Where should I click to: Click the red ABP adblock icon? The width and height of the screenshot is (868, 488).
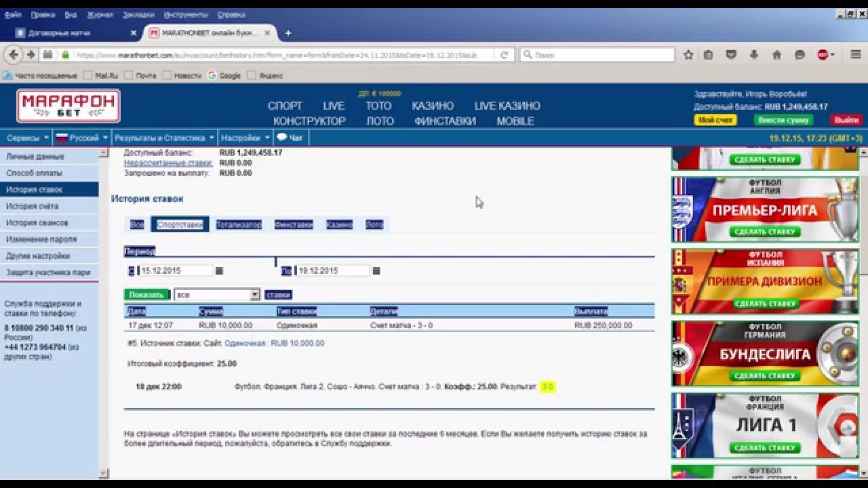(823, 55)
